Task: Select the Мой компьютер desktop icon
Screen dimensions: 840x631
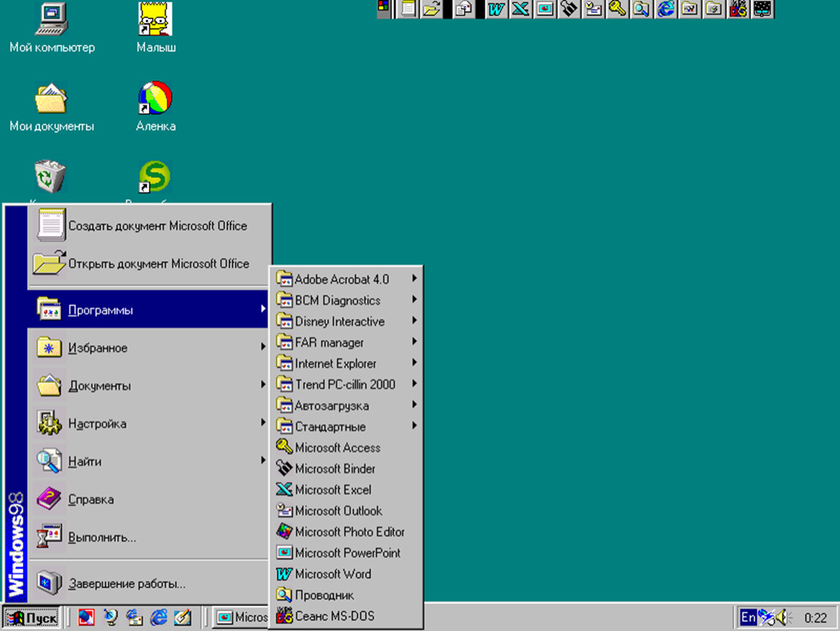Action: [52, 28]
